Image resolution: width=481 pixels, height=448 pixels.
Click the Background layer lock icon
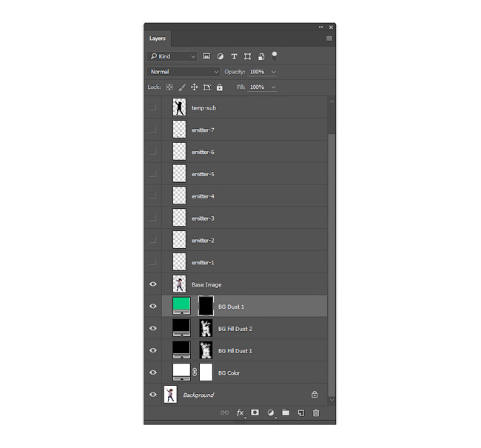pos(314,395)
